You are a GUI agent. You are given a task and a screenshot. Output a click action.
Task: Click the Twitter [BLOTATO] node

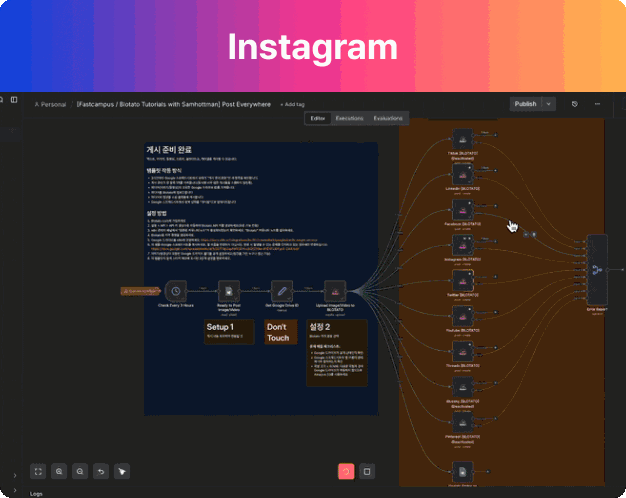pos(463,281)
